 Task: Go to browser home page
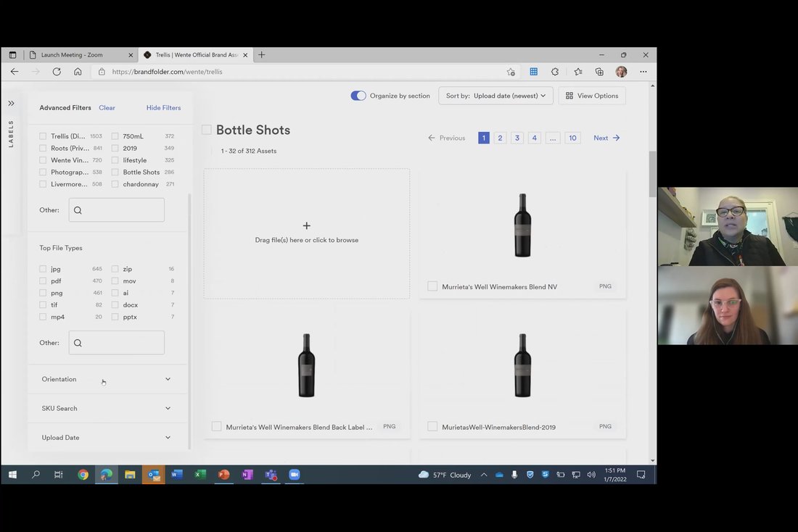78,72
